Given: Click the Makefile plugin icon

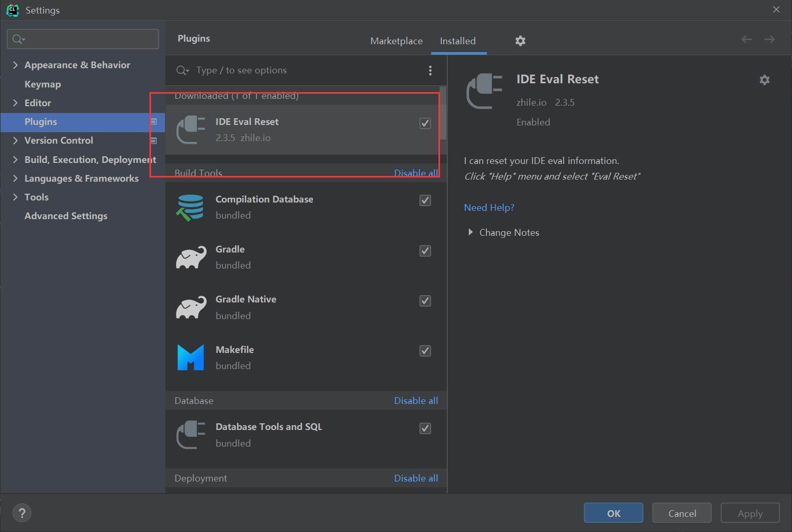Looking at the screenshot, I should (x=191, y=357).
